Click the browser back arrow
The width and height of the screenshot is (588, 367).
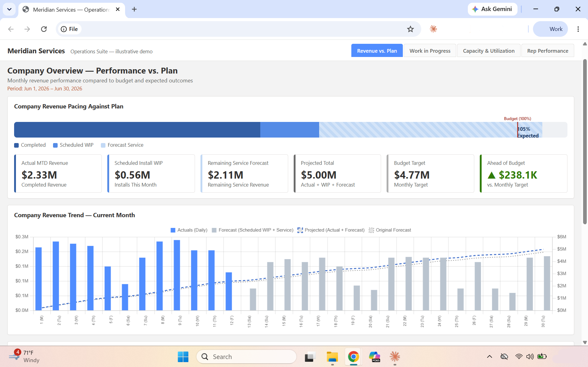[x=11, y=29]
